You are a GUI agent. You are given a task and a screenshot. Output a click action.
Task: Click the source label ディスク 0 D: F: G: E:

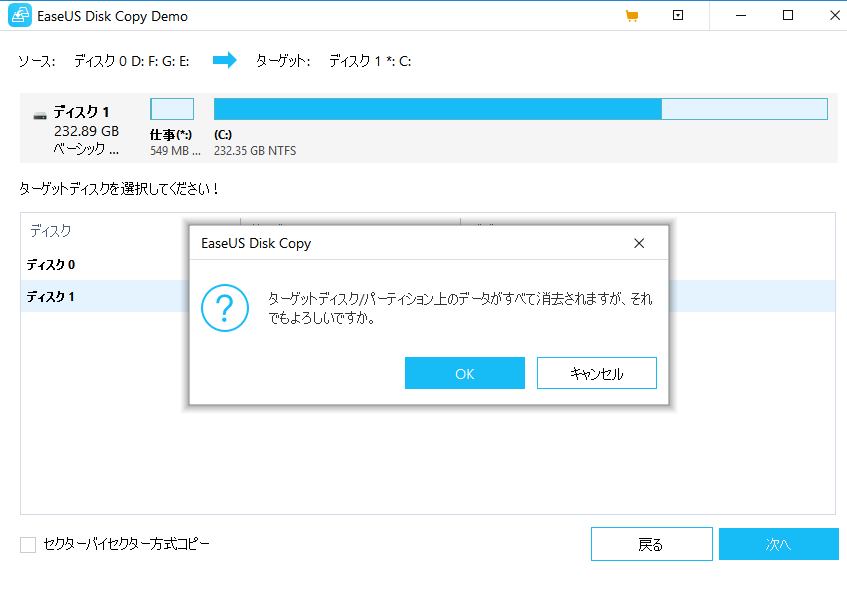pyautogui.click(x=125, y=60)
